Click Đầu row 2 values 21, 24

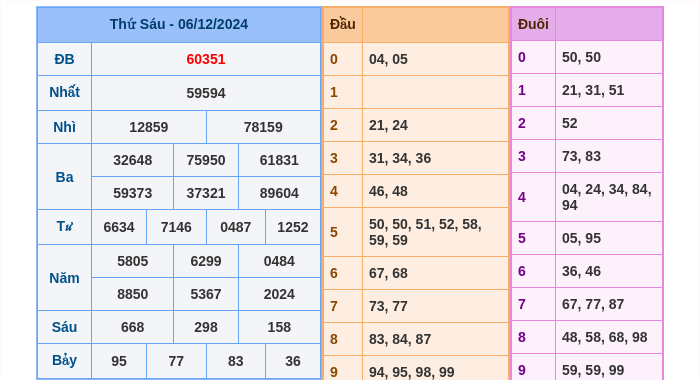pyautogui.click(x=388, y=125)
